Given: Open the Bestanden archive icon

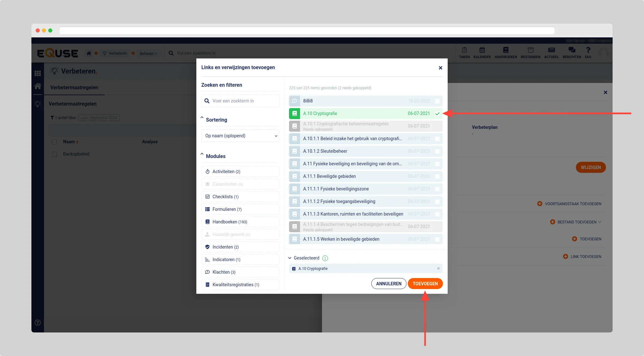Looking at the screenshot, I should click(530, 50).
